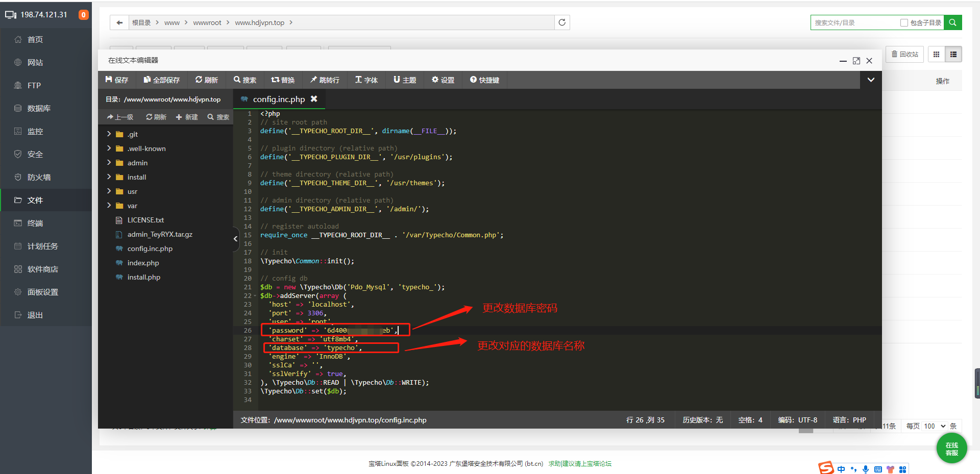Expand the admin folder

pos(109,162)
